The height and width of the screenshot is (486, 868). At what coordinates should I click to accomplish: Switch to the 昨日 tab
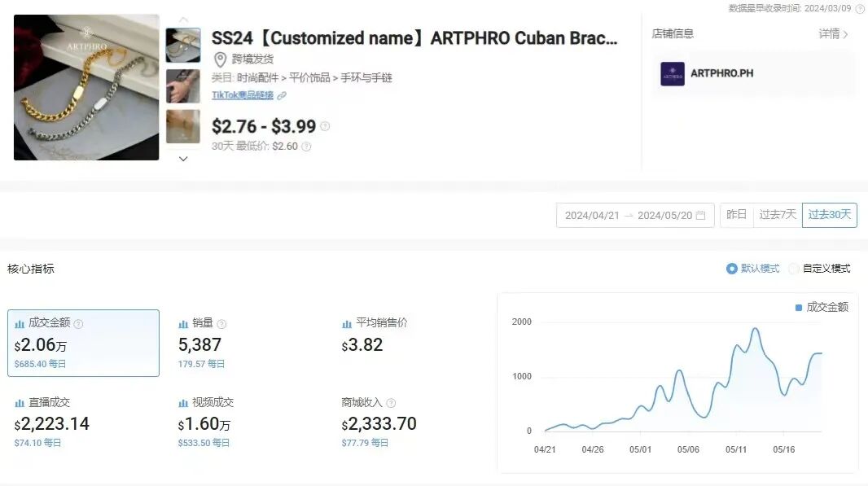(x=736, y=215)
